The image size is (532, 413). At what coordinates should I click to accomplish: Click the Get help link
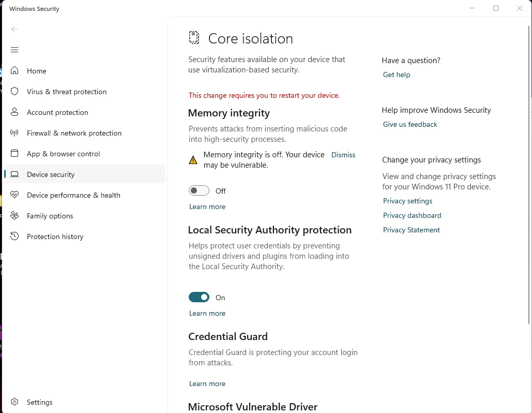396,75
